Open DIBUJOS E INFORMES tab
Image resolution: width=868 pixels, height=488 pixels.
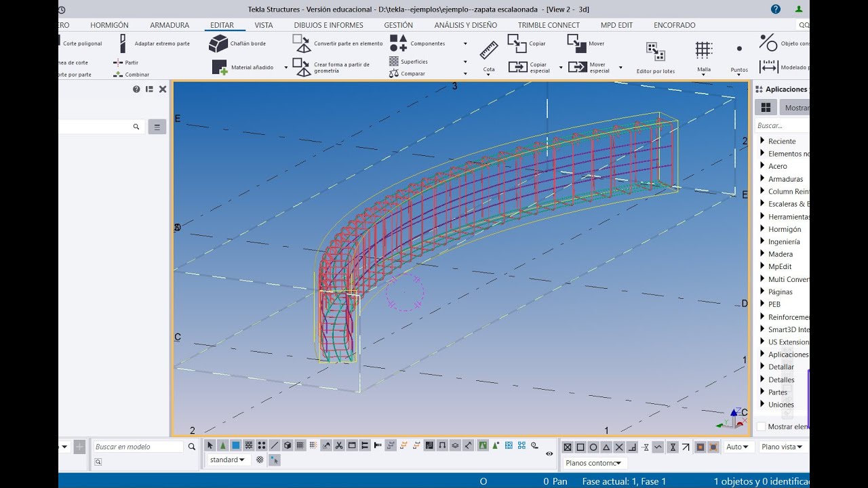pos(328,25)
